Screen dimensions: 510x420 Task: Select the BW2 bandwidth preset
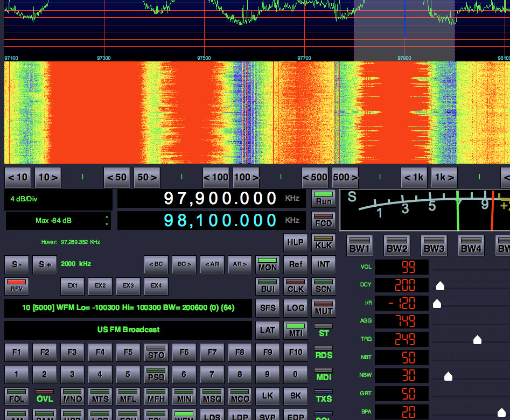click(396, 246)
